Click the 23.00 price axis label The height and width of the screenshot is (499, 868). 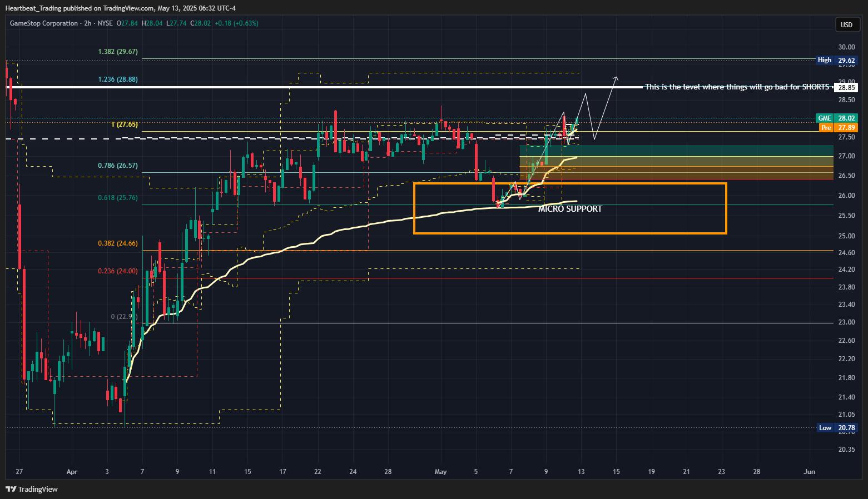[x=846, y=322]
